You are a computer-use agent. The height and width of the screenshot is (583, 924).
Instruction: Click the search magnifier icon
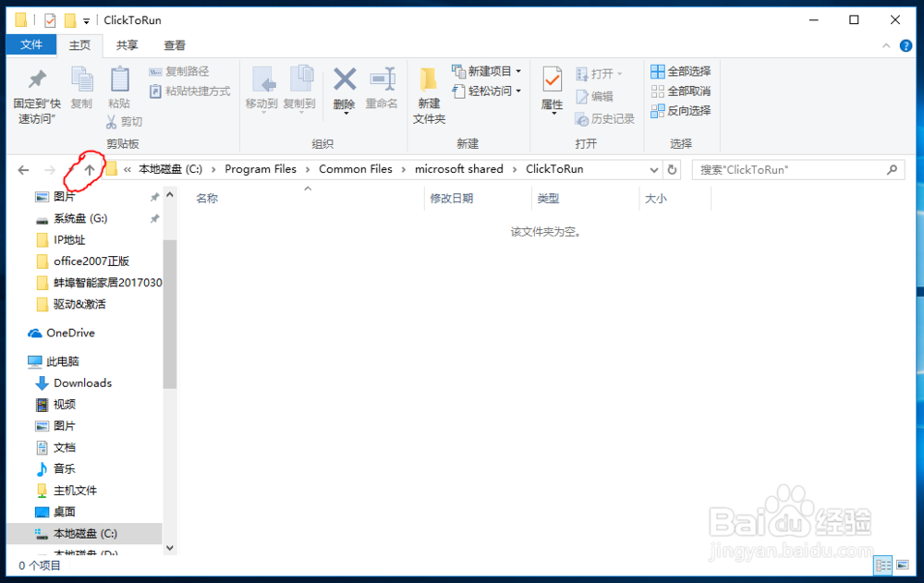click(x=893, y=170)
